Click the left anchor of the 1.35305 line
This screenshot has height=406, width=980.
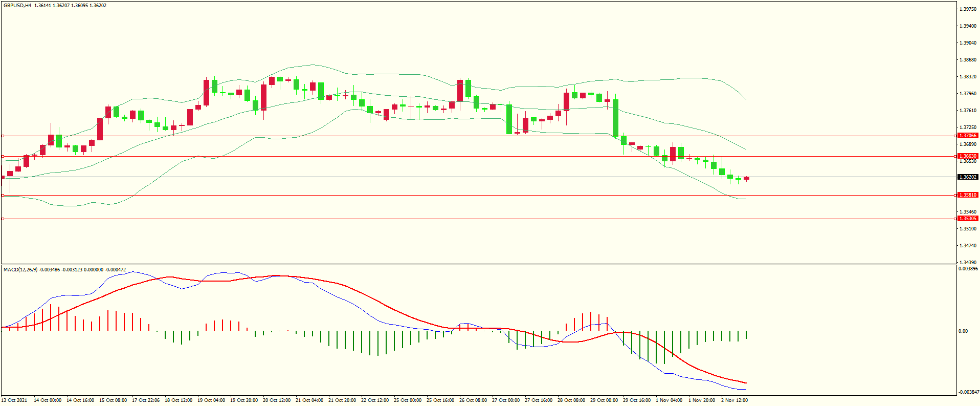[x=3, y=219]
